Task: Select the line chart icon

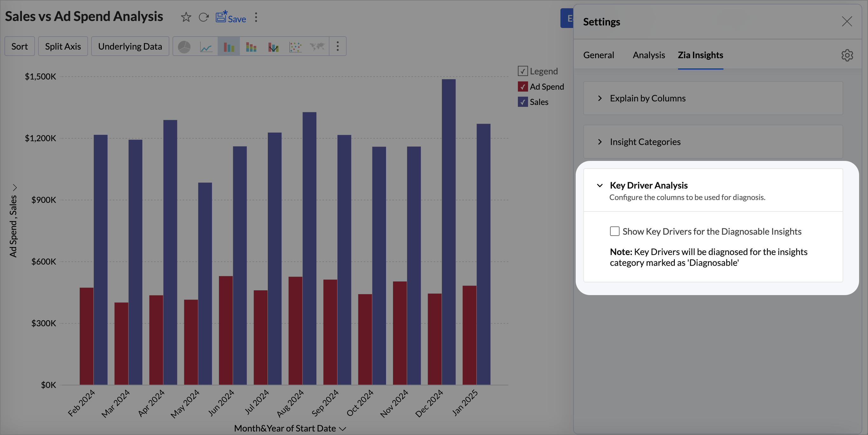Action: pyautogui.click(x=206, y=46)
